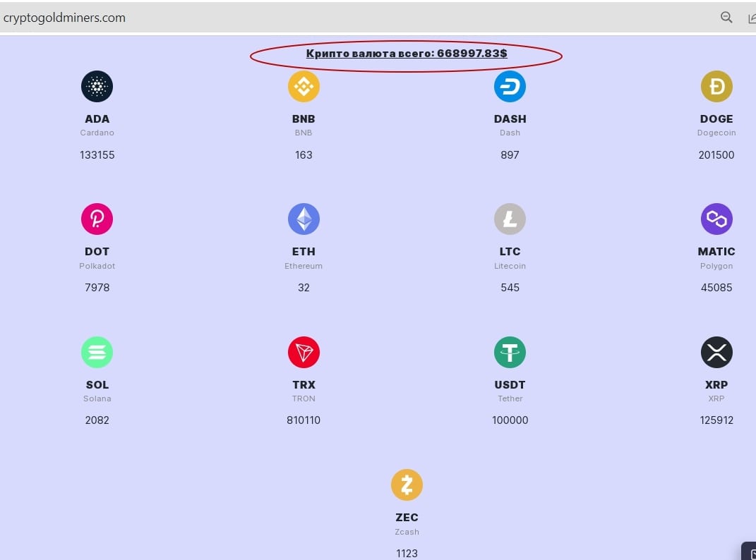Select the XRP ticker heading

point(716,385)
